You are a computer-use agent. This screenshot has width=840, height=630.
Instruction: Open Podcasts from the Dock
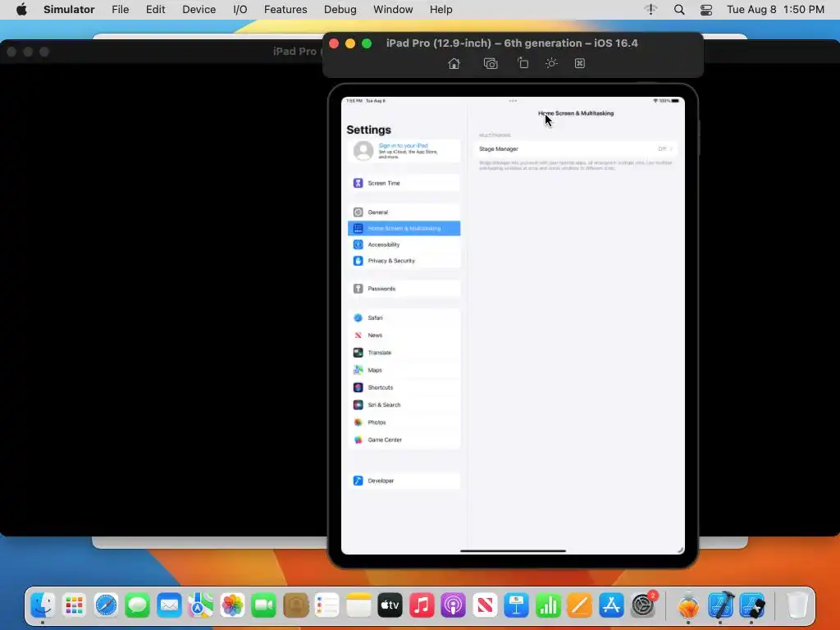click(453, 605)
